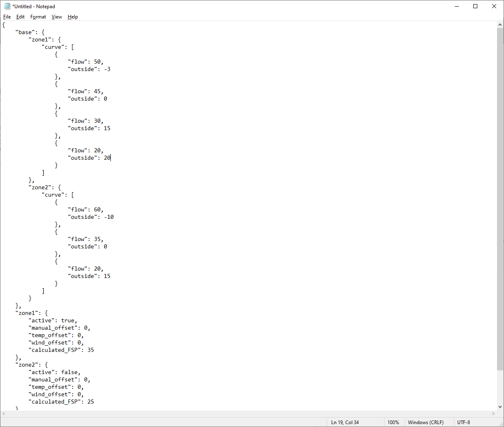This screenshot has height=427, width=504.
Task: Close the Notepad window
Action: coord(494,6)
